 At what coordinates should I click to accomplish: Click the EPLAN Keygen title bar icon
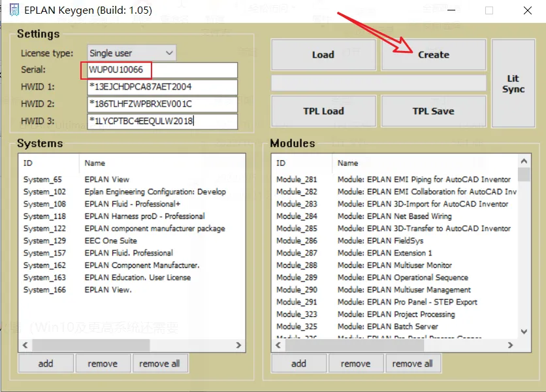click(x=14, y=10)
